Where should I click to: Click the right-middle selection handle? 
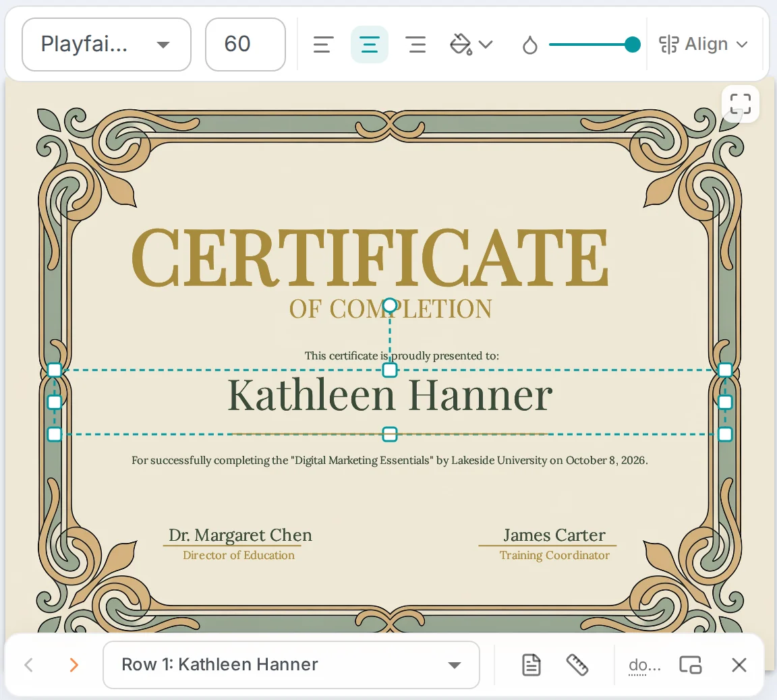[725, 403]
